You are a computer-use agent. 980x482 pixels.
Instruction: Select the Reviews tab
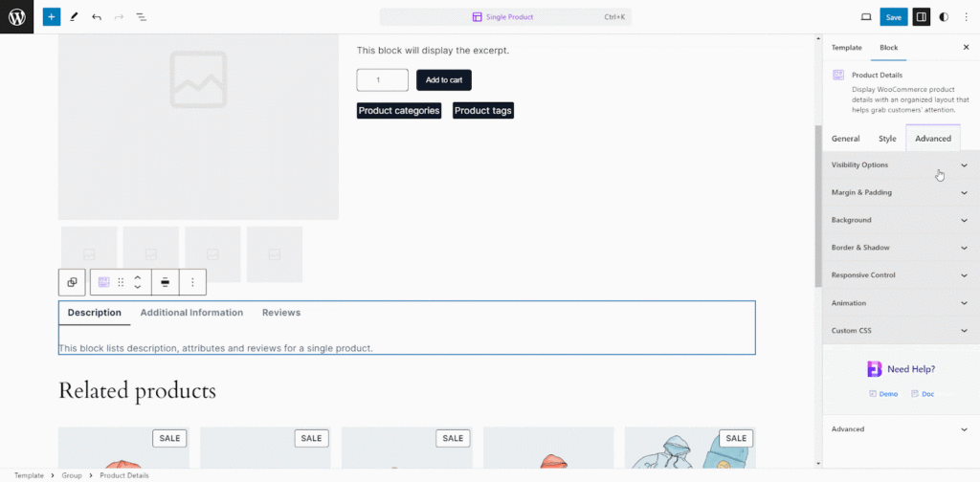281,313
